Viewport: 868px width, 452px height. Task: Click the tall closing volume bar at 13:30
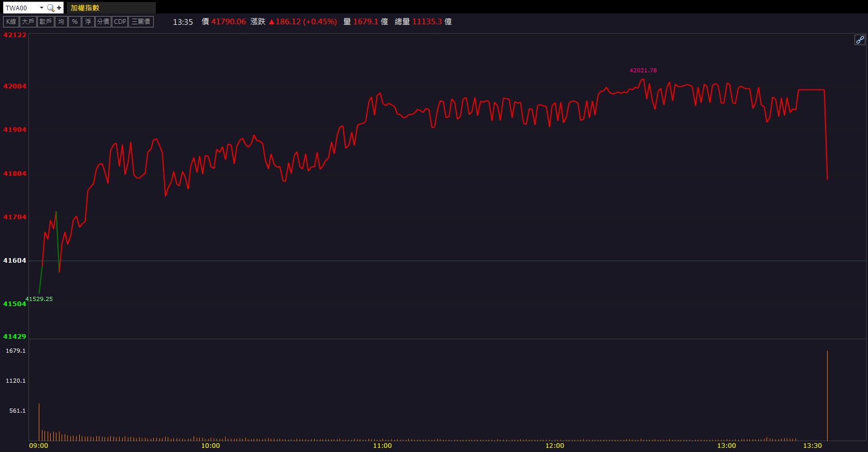coord(827,396)
